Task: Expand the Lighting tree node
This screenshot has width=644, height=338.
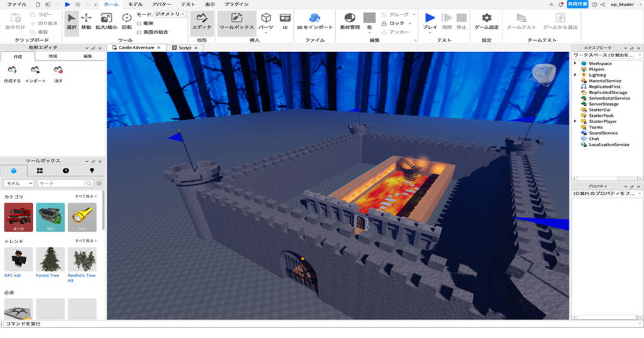Action: [575, 75]
